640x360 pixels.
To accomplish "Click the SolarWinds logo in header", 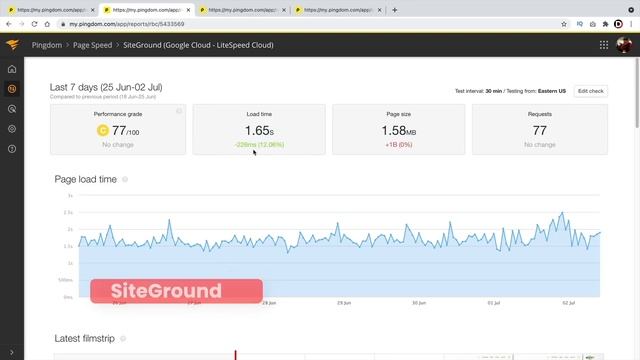I will (13, 44).
